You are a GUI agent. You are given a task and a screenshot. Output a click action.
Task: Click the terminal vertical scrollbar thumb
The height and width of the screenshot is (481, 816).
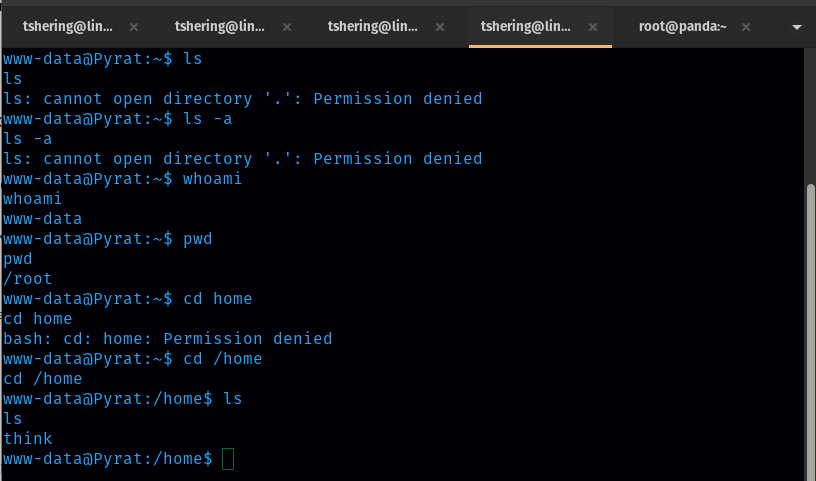(810, 330)
